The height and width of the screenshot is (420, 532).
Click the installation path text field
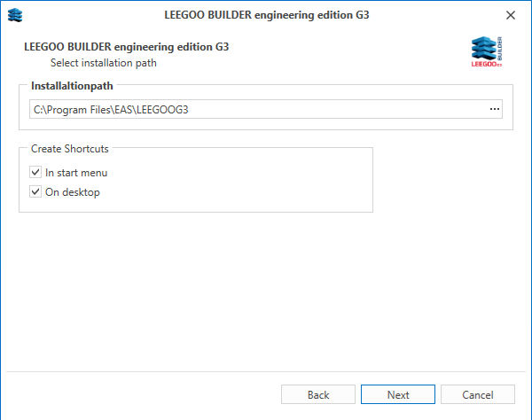click(266, 109)
